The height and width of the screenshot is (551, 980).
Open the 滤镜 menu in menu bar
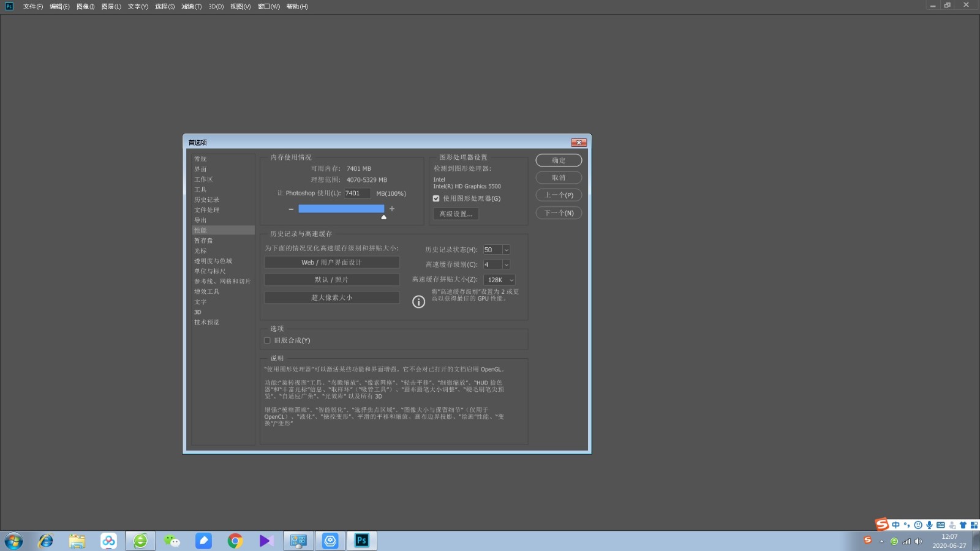pos(191,7)
